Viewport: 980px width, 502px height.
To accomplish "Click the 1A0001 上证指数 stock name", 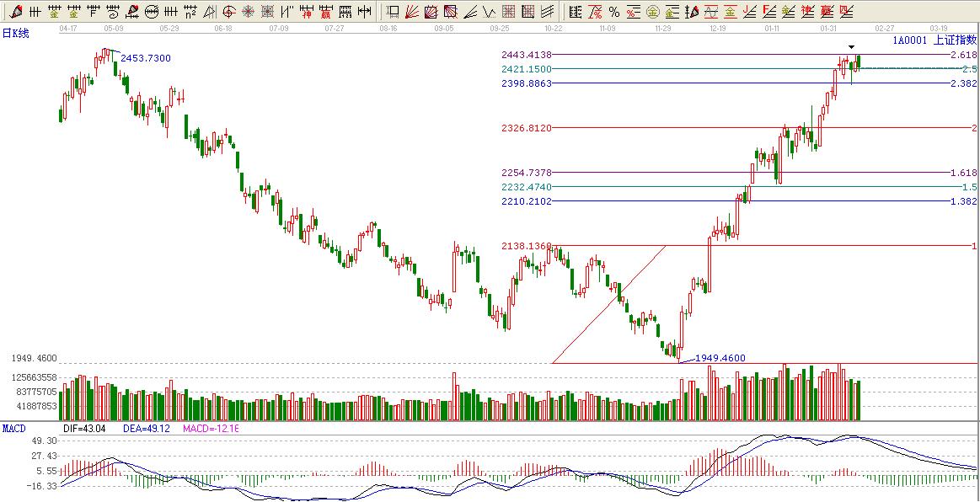I will (x=934, y=40).
